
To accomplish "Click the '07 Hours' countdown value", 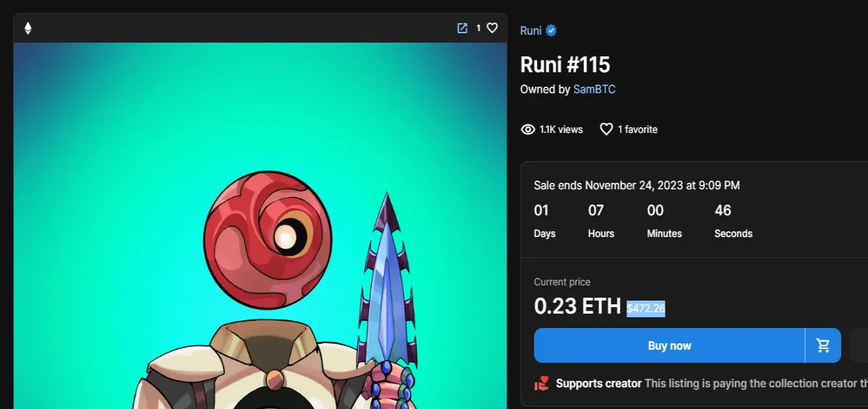I will coord(601,221).
